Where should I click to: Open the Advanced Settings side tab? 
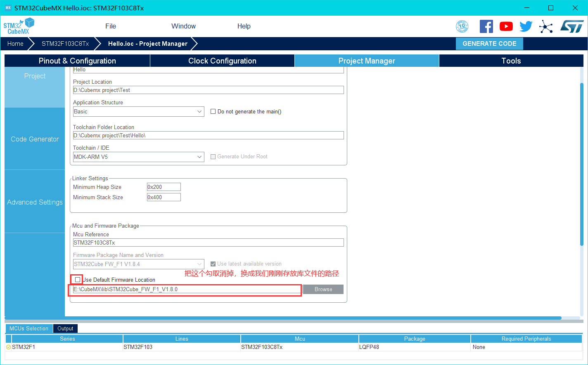click(35, 202)
